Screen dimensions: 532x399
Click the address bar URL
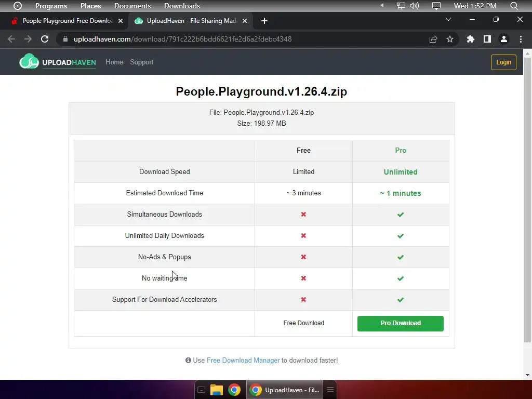coord(182,39)
